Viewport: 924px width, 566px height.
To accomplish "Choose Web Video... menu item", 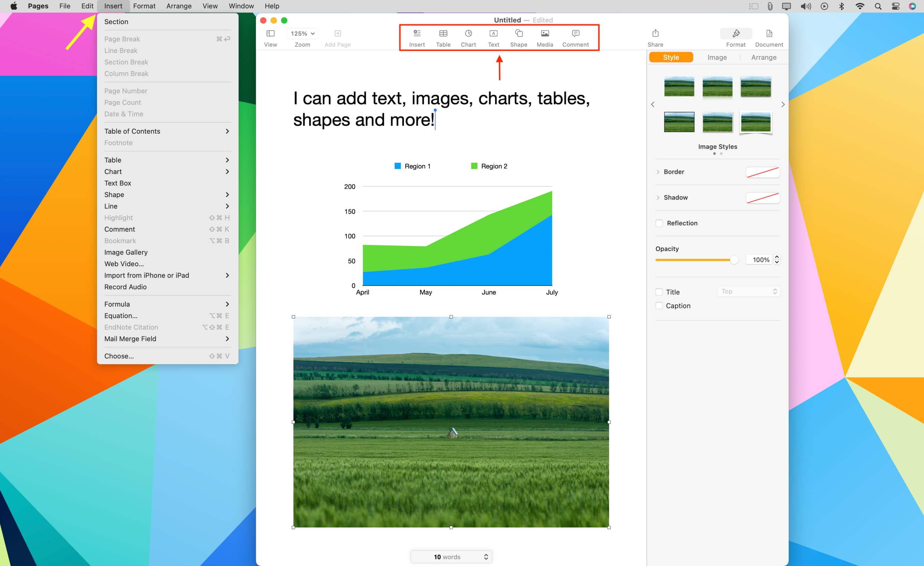I will [167, 263].
